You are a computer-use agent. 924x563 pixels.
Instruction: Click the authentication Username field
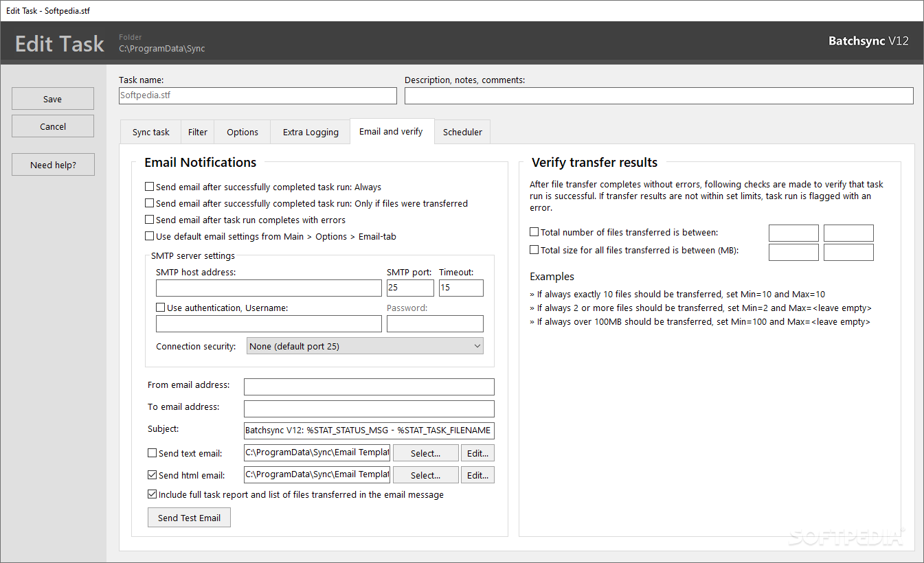[269, 323]
